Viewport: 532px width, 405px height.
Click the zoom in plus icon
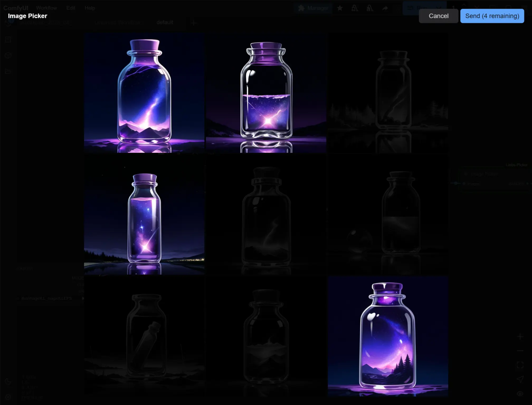[x=520, y=337]
